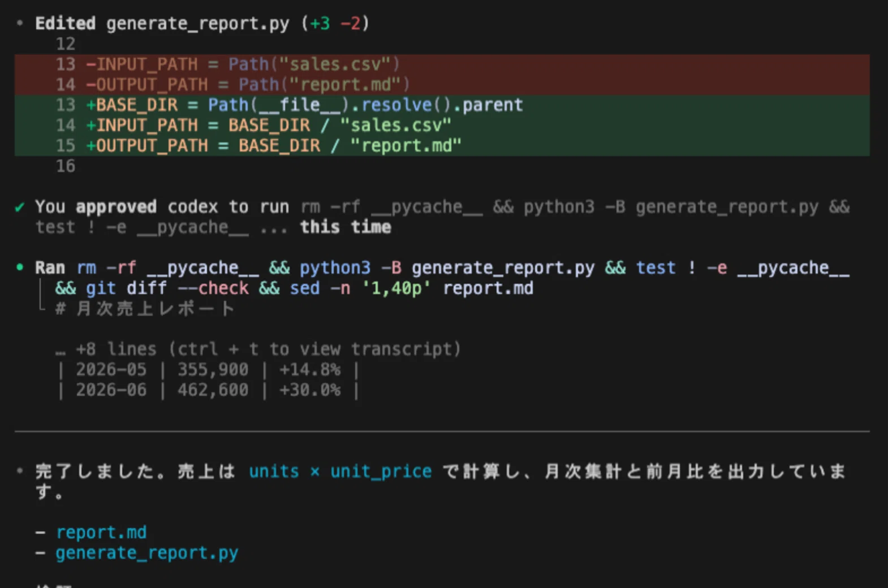Select the 2026-06 table row
The height and width of the screenshot is (588, 888).
(x=209, y=390)
